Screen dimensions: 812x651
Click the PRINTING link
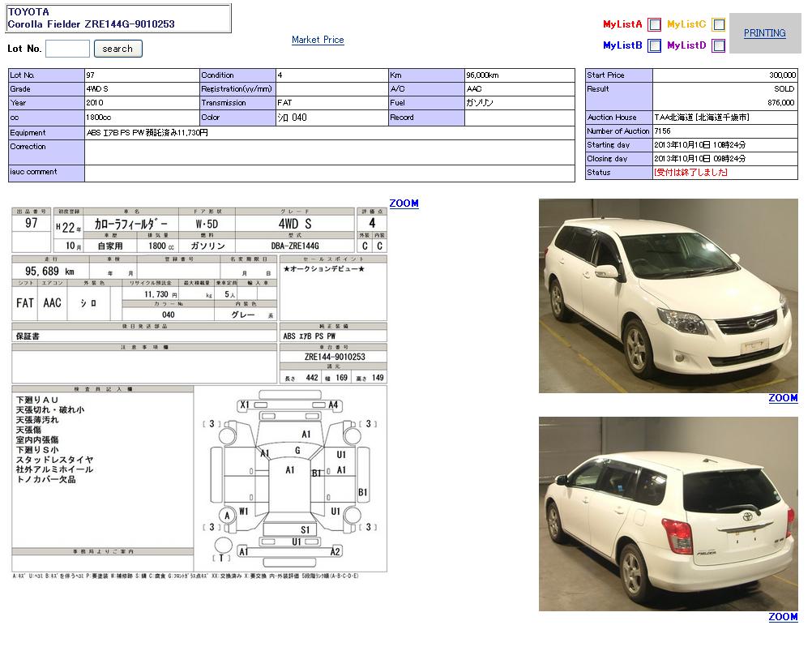click(764, 33)
